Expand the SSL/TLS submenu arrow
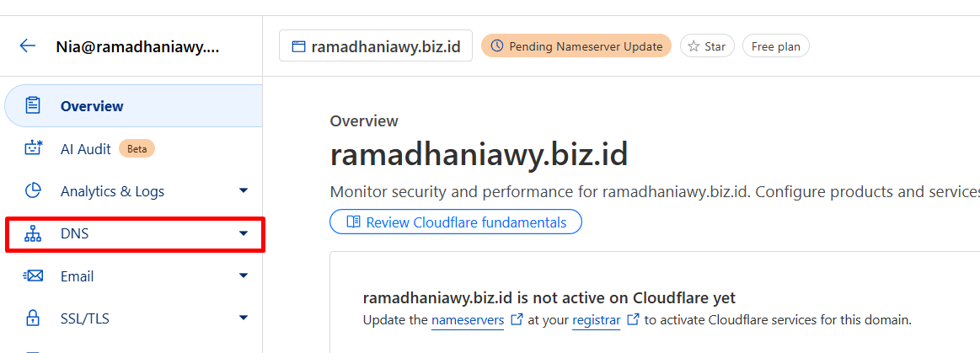 pos(244,318)
